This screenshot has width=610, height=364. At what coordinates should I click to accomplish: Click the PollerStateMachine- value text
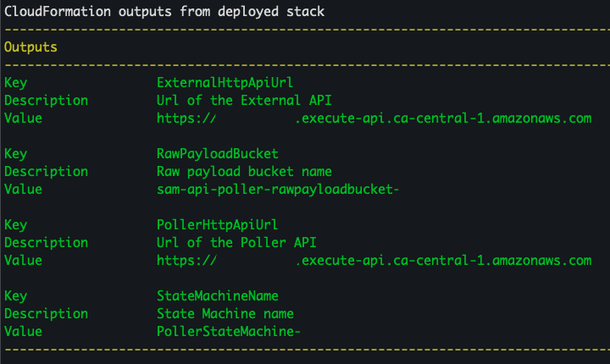pos(229,332)
